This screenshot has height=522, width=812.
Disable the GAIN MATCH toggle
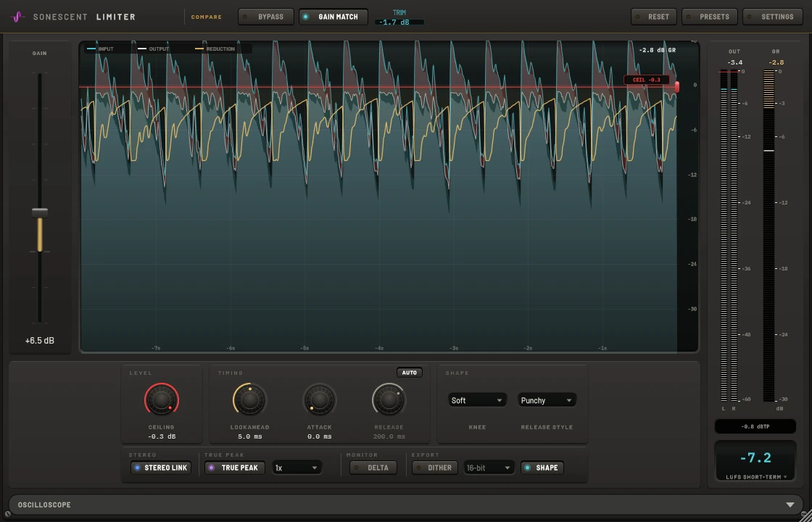coord(333,17)
